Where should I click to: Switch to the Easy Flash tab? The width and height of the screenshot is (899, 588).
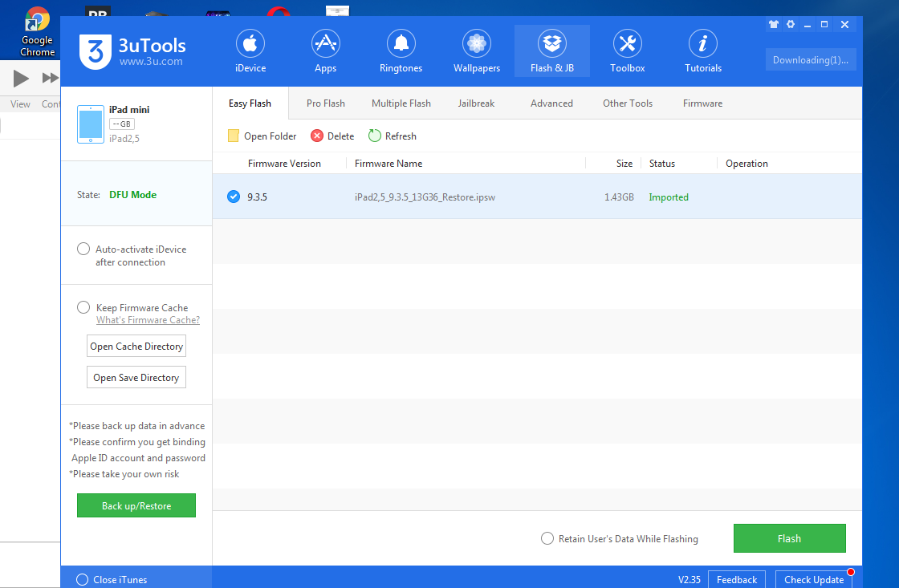coord(250,103)
